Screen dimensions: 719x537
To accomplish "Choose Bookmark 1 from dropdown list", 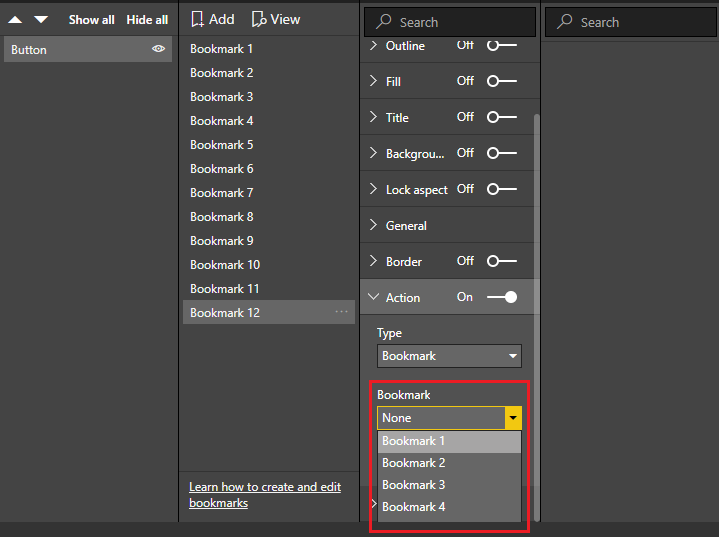I will point(449,441).
